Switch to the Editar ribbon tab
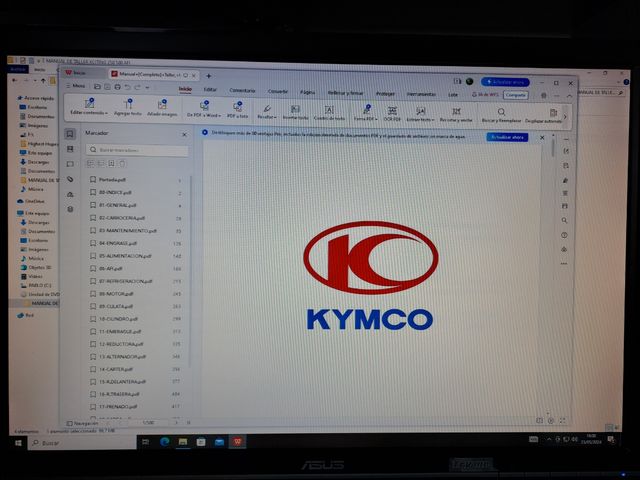The image size is (640, 480). point(210,89)
